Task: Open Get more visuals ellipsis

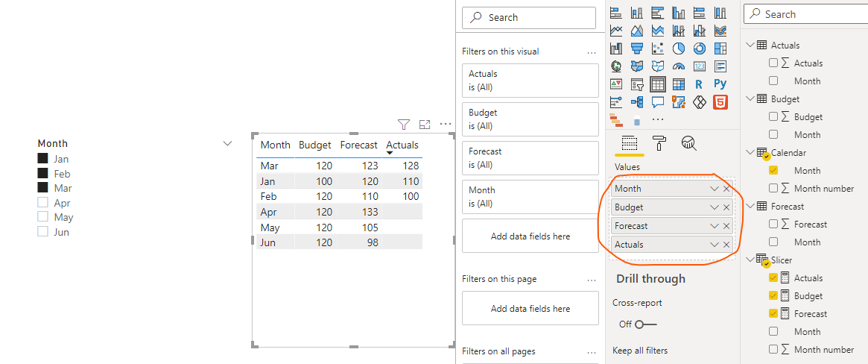Action: [x=658, y=119]
